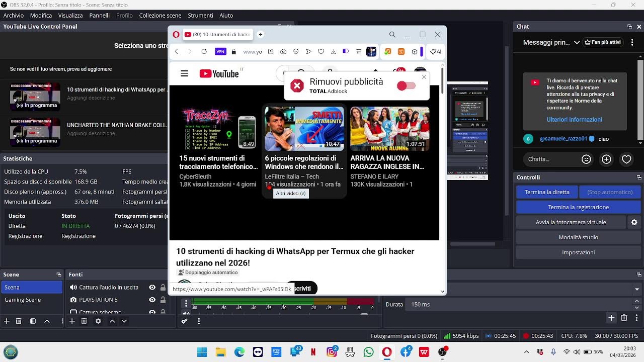644x362 pixels.
Task: Click the VPN badge in Opera's address bar
Action: 220,51
